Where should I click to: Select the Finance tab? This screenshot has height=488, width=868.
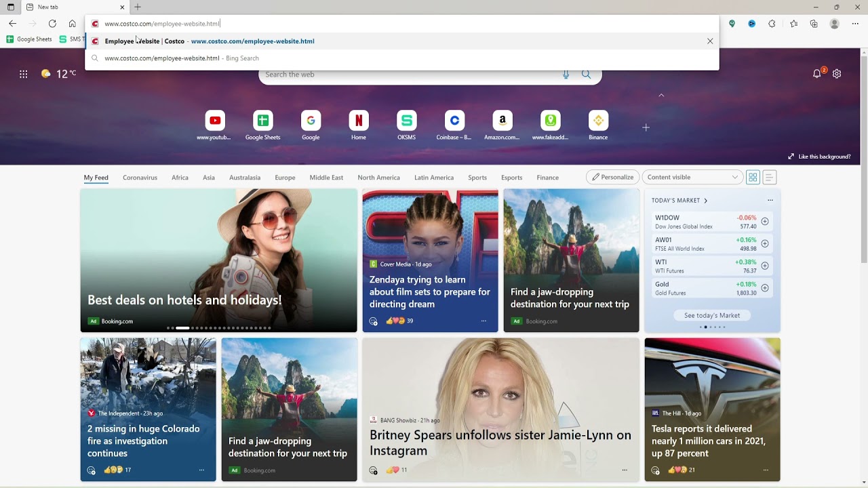click(x=548, y=178)
